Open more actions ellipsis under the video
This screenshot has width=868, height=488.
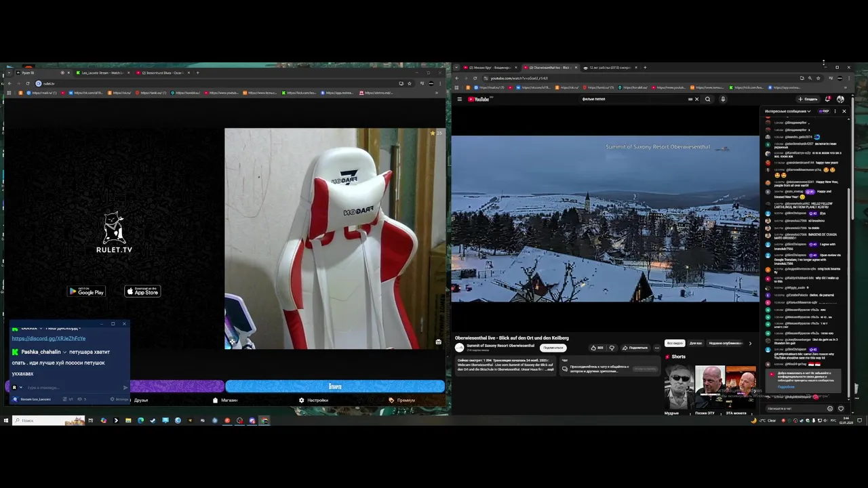coord(656,348)
